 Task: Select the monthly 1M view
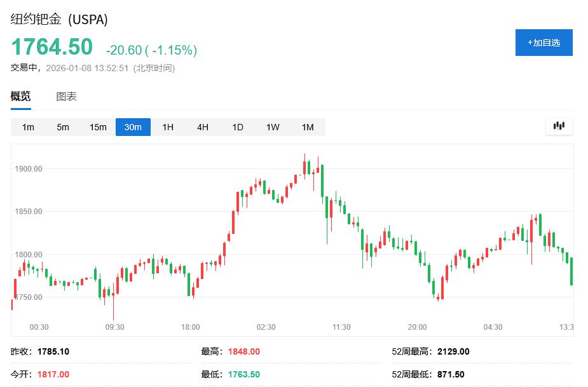(308, 126)
